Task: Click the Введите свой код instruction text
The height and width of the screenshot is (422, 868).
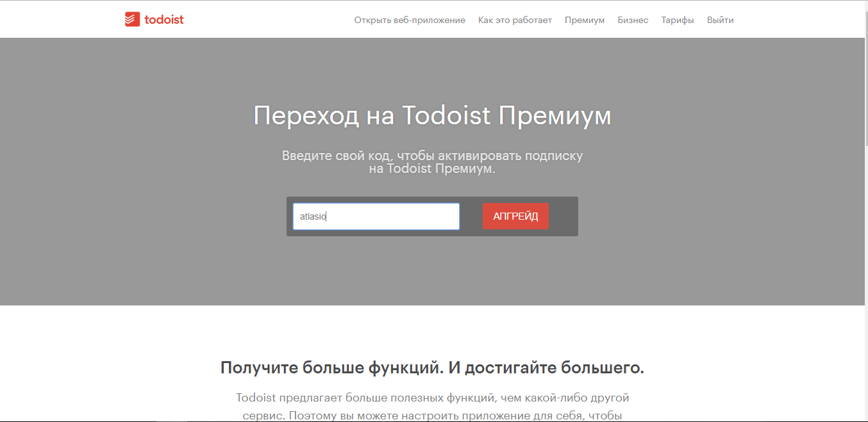Action: pyautogui.click(x=432, y=156)
